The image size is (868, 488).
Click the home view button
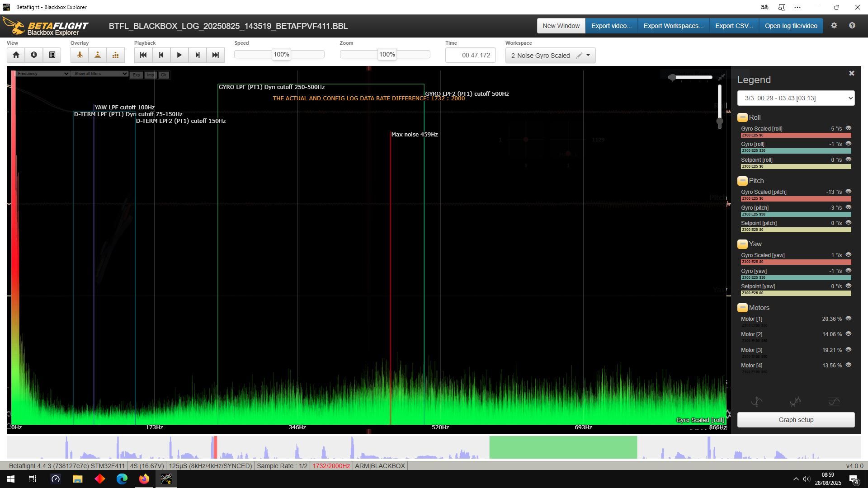click(x=16, y=55)
